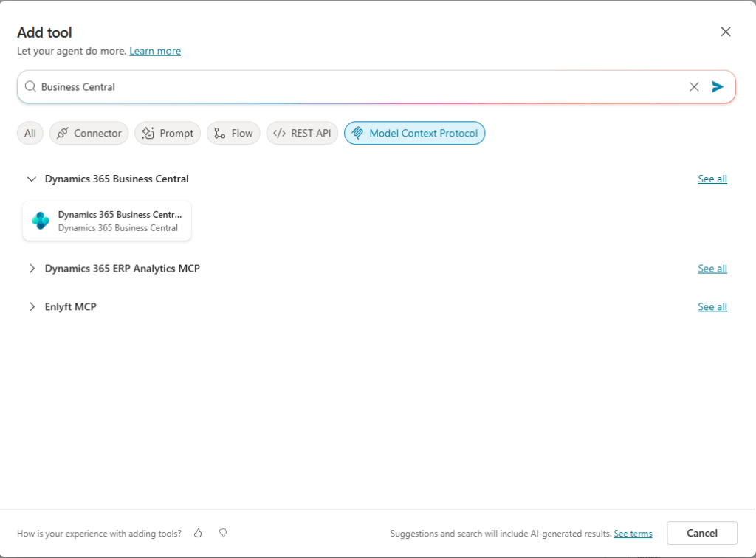Expand the Enlyft MCP group
The width and height of the screenshot is (756, 558).
tap(32, 307)
